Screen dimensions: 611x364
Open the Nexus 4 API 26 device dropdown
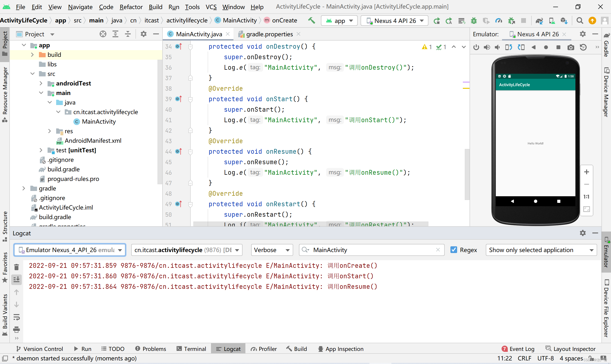[395, 21]
